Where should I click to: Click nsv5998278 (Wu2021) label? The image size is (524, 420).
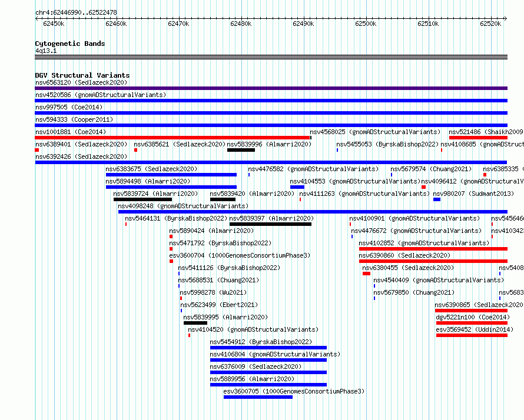213,292
